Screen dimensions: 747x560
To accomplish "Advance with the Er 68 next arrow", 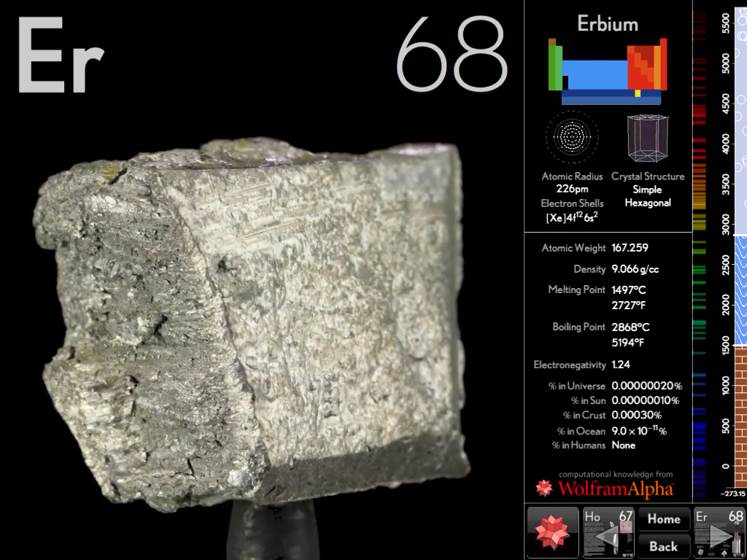I will point(719,532).
